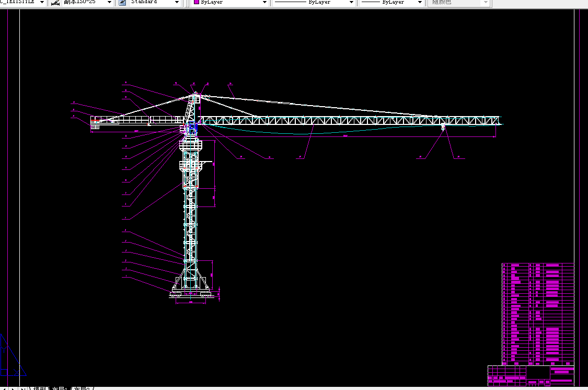Image resolution: width=588 pixels, height=390 pixels.
Task: Click the last-tab arrow beside layout tabs
Action: point(23,388)
